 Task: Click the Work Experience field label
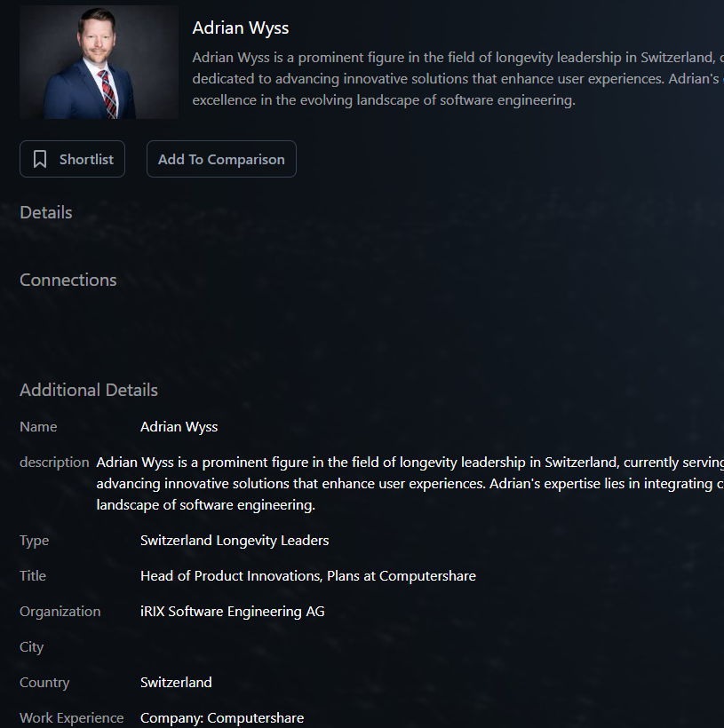pyautogui.click(x=72, y=718)
